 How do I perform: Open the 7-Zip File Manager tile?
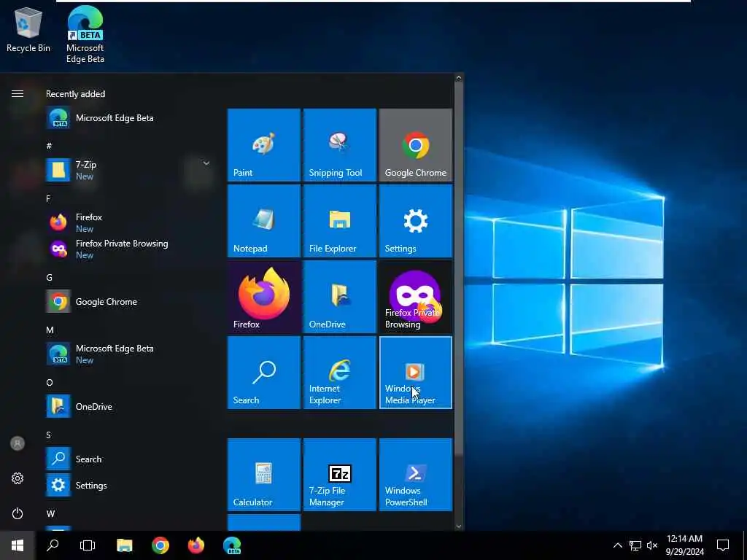point(340,474)
